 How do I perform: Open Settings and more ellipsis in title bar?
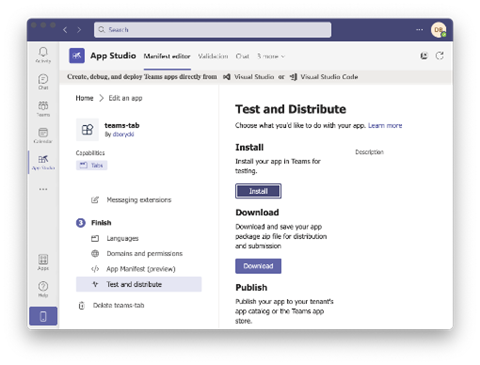pyautogui.click(x=419, y=30)
